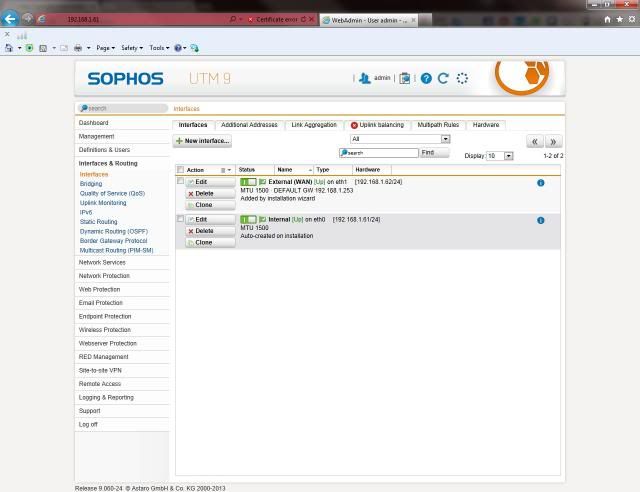Check the External (WAN) row checkbox
This screenshot has height=492, width=640.
point(180,181)
